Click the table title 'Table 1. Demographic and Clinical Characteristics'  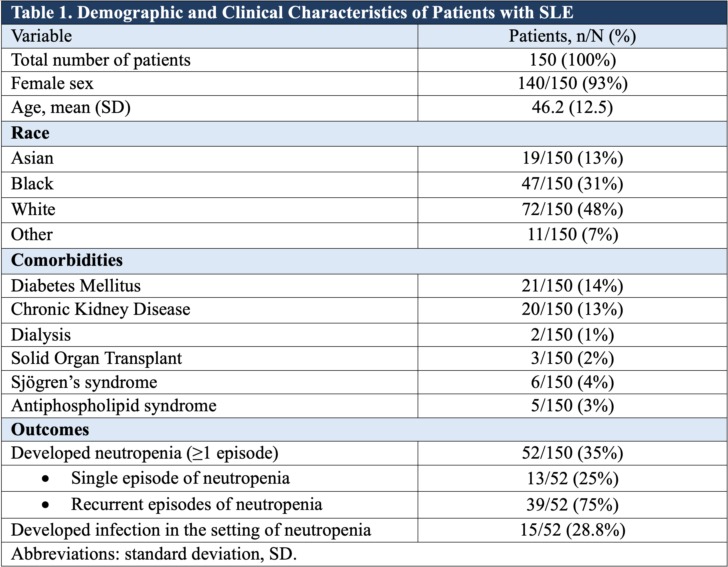point(292,13)
